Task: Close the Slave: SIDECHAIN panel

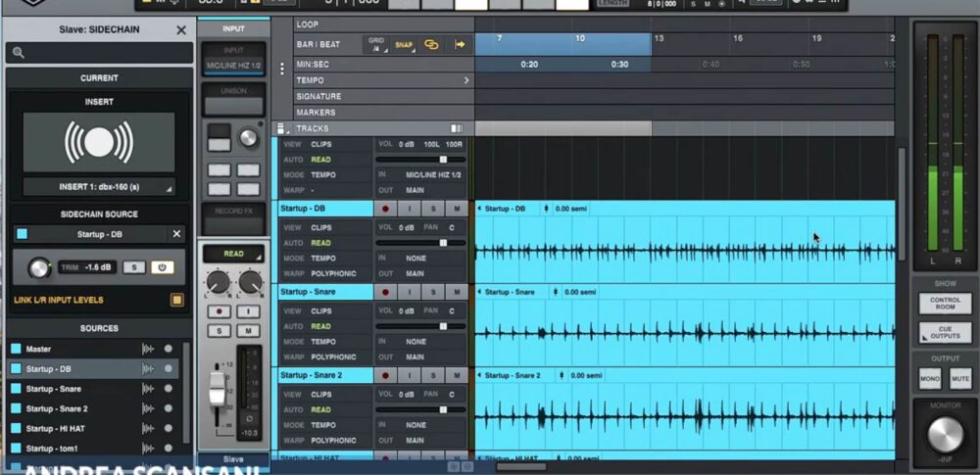Action: point(181,30)
